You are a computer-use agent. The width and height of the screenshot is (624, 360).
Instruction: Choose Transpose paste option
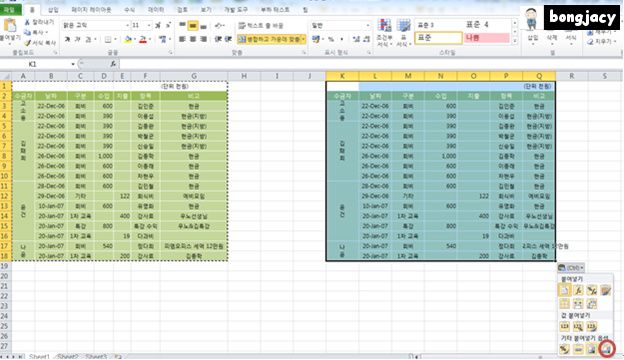click(x=592, y=304)
